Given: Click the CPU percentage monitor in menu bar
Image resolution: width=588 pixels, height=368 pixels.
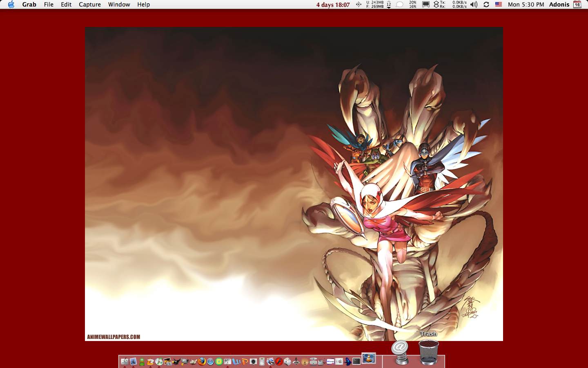Looking at the screenshot, I should (413, 4).
